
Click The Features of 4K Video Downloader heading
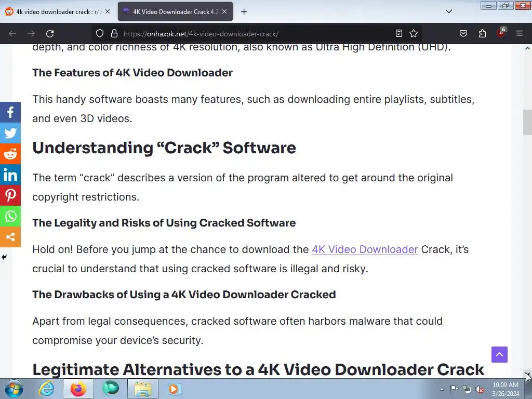point(132,73)
